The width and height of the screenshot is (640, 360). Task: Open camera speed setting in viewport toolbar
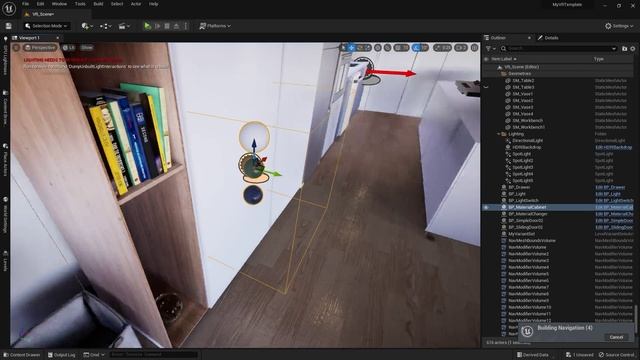460,48
